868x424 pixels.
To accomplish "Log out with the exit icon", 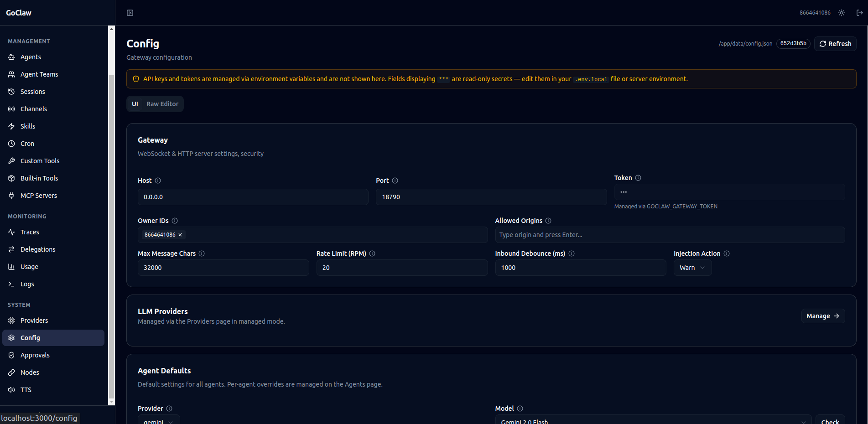I will [860, 13].
